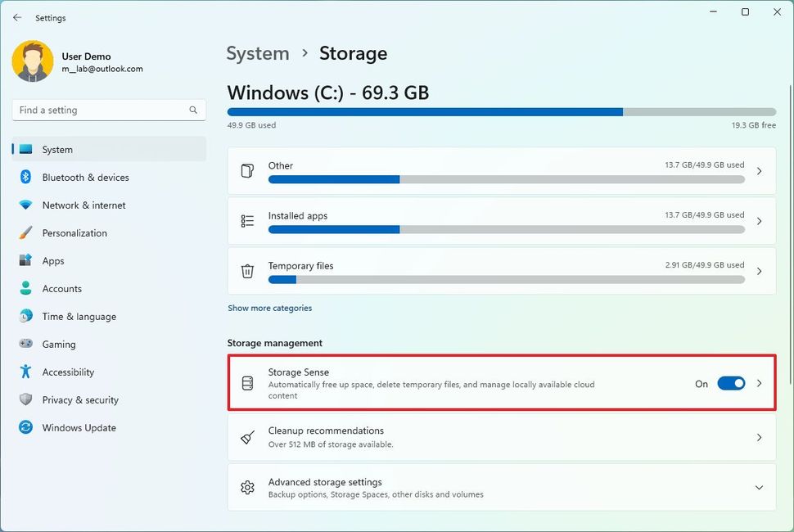The width and height of the screenshot is (794, 532).
Task: Select Apps in the sidebar
Action: (53, 261)
